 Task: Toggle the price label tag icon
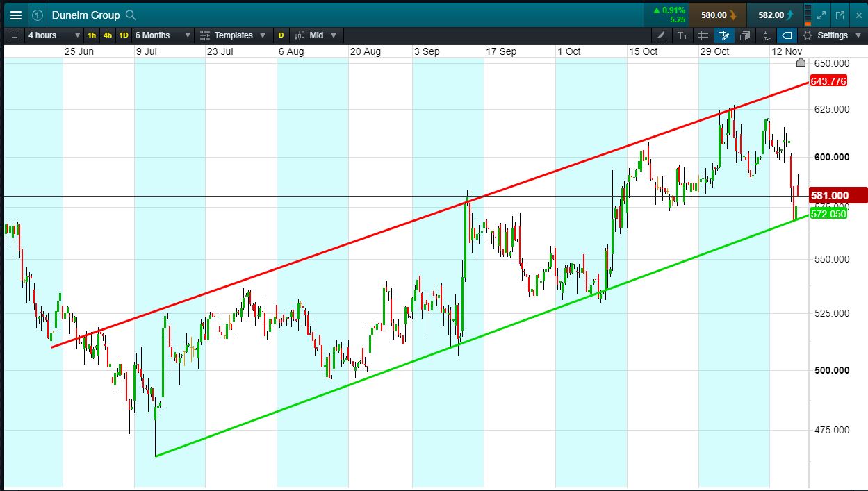(787, 35)
